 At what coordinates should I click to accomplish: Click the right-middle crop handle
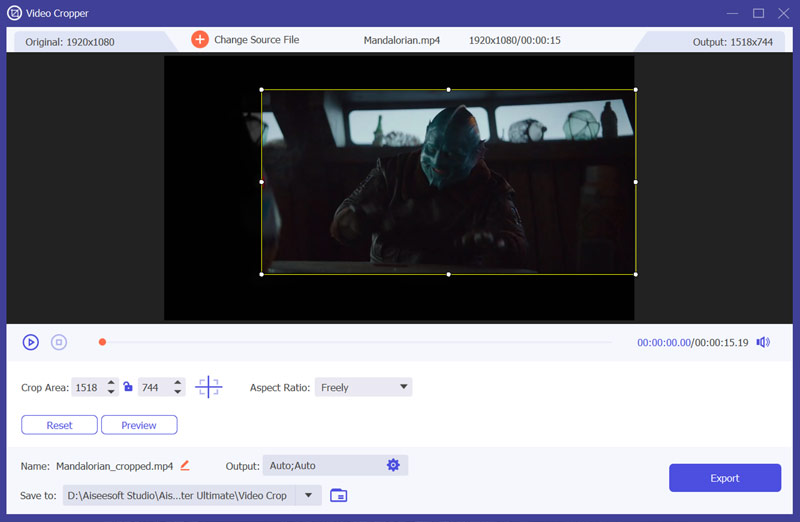635,182
